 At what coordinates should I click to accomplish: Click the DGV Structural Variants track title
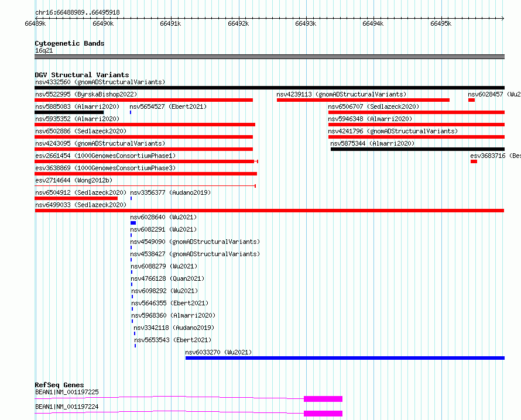(x=82, y=75)
